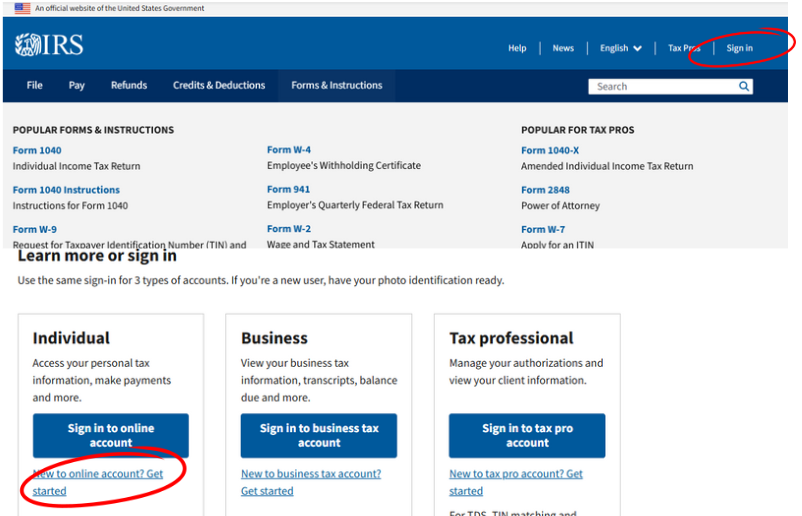Viewport: 802px width, 516px height.
Task: Click the Business card heading
Action: 274,338
